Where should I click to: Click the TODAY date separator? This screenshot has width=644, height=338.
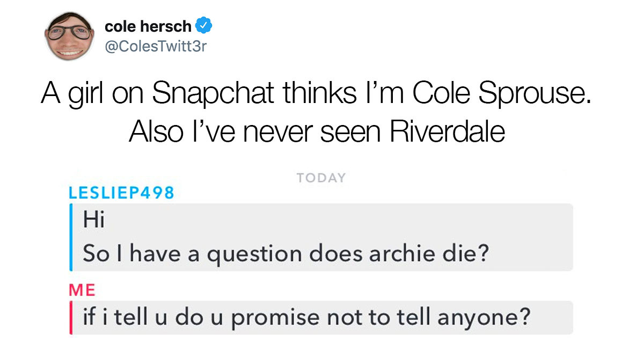click(x=321, y=178)
